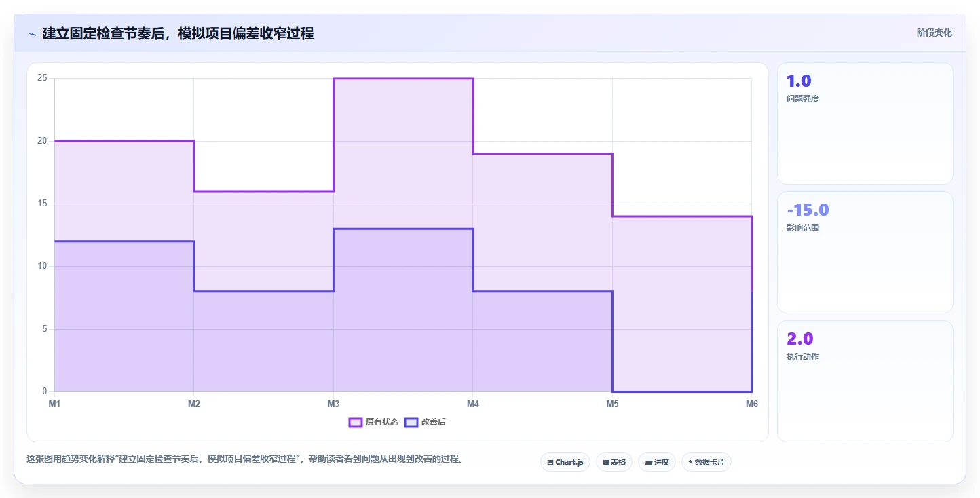Click the M1 x-axis label
This screenshot has height=498, width=980.
tap(54, 404)
